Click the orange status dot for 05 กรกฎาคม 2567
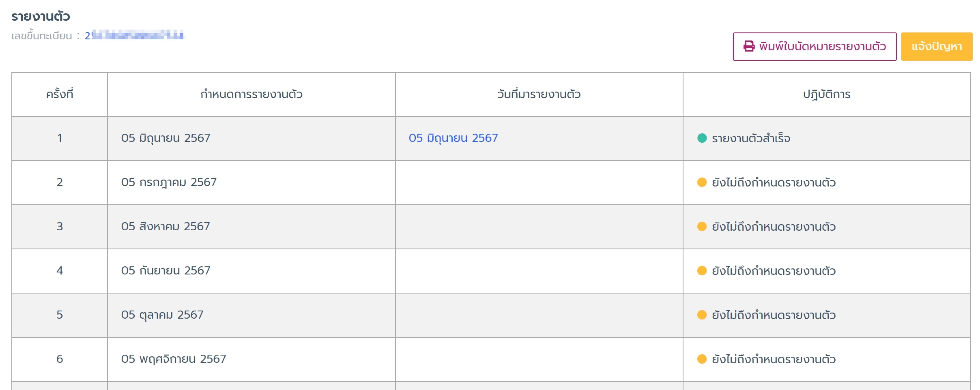 click(702, 182)
